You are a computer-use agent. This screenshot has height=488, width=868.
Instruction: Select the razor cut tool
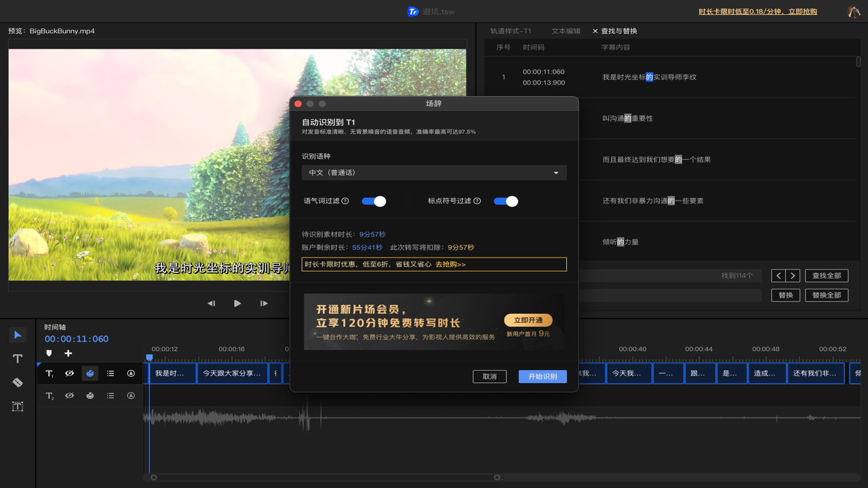pyautogui.click(x=18, y=382)
